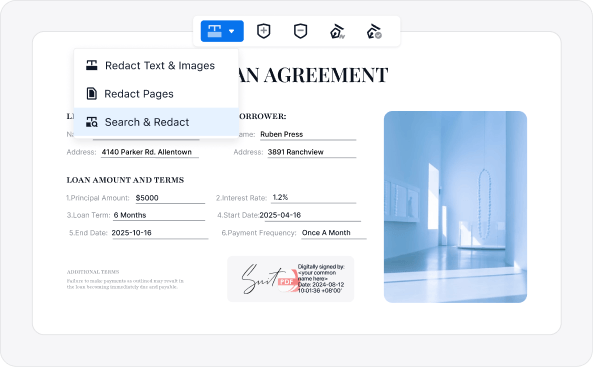Viewport: 593px width, 367px height.
Task: Click the Redact Text & Images icon
Action: pyautogui.click(x=92, y=65)
